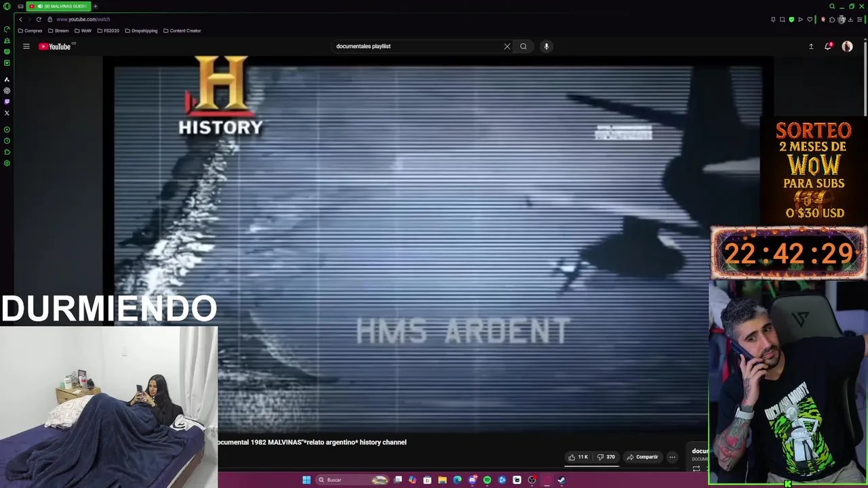The image size is (868, 488).
Task: Open the YouTube create upload icon
Action: [810, 46]
